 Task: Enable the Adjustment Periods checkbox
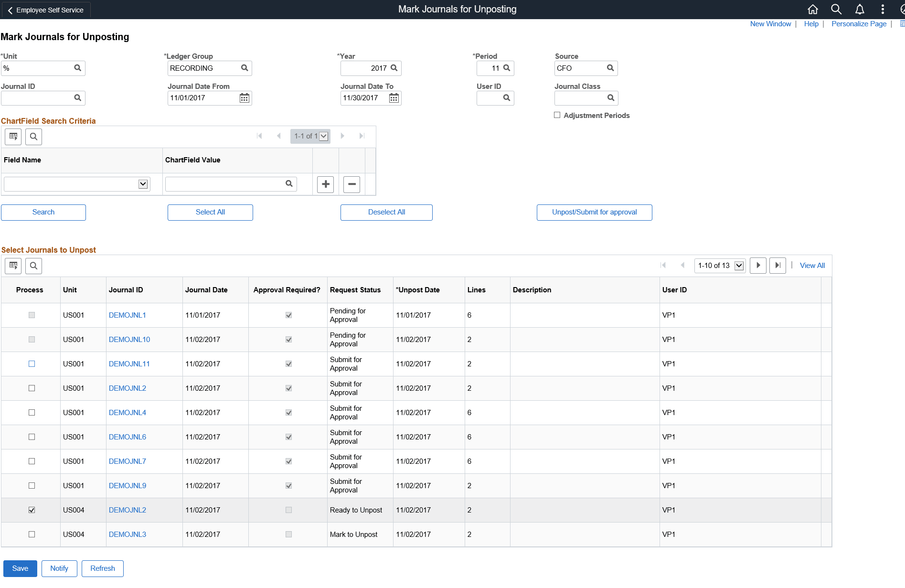coord(557,115)
